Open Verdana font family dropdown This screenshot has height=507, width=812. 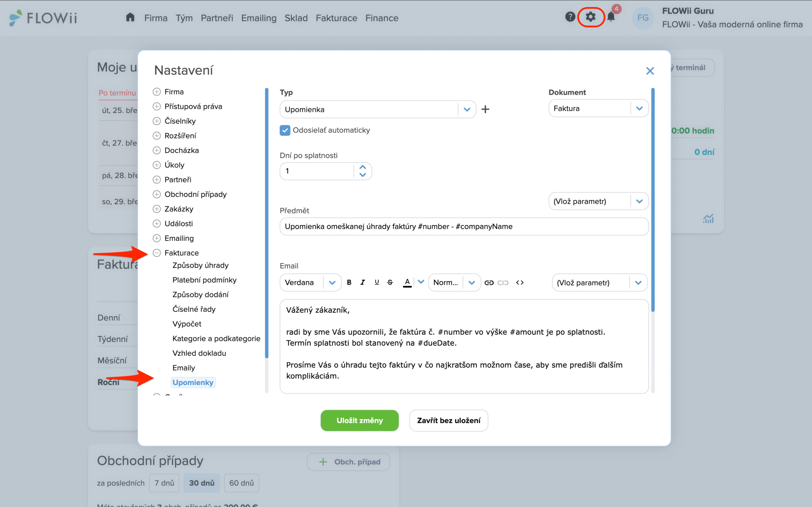332,283
